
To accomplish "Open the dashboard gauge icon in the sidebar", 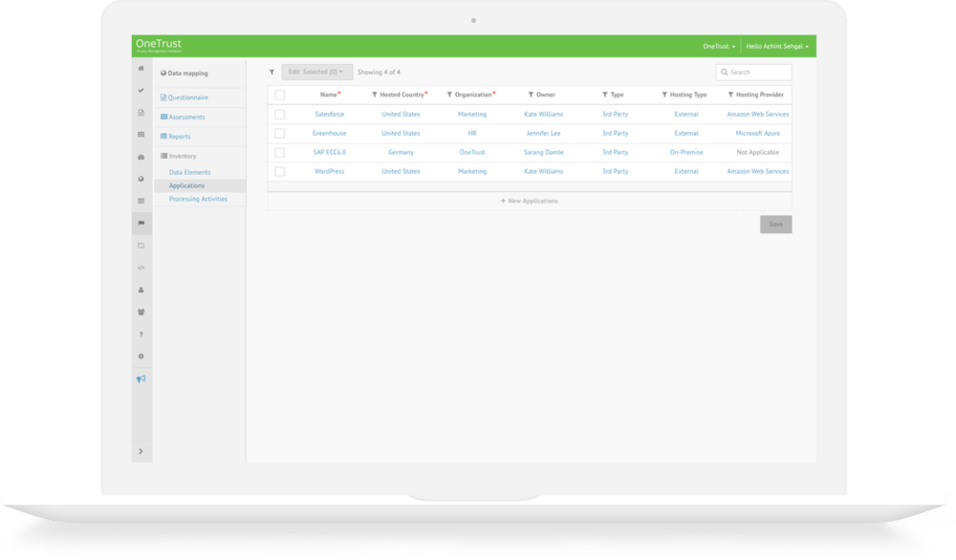I will click(x=141, y=158).
